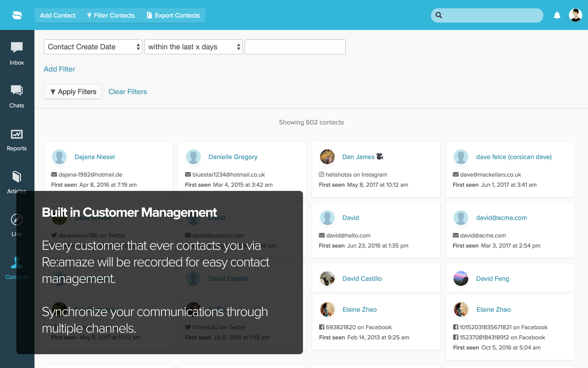Open the Articles section
588x368 pixels.
17,182
